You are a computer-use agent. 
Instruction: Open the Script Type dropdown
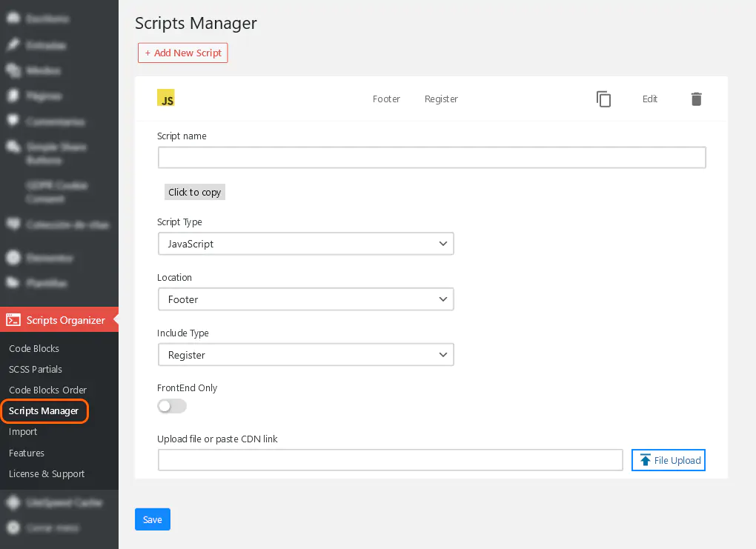point(305,244)
